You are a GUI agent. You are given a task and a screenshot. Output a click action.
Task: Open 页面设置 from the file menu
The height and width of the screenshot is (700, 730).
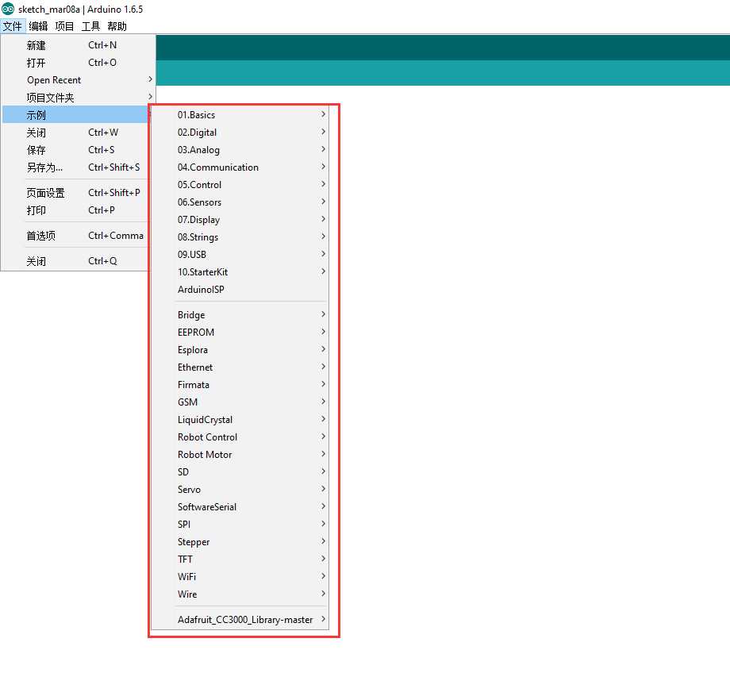tap(76, 193)
